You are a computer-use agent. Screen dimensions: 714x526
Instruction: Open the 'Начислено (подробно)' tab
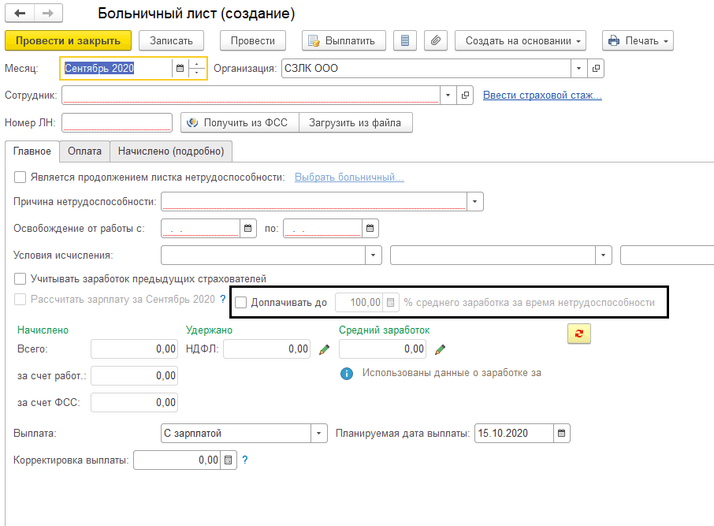pos(171,151)
